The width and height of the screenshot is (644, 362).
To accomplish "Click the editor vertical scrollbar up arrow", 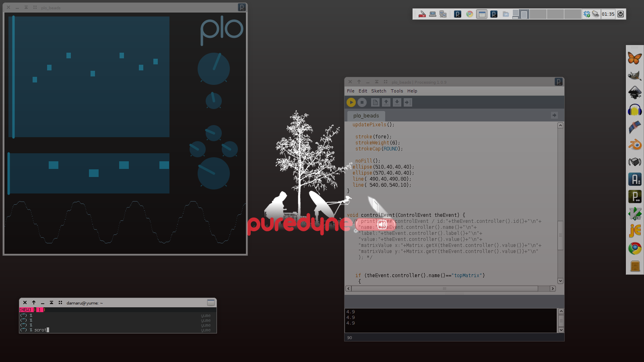I will (x=560, y=125).
